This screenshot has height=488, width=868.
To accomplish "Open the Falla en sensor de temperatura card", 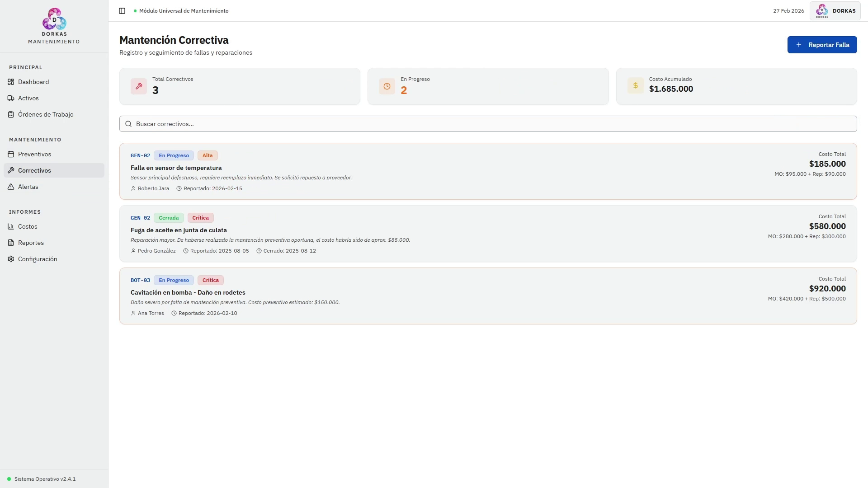I will 488,171.
